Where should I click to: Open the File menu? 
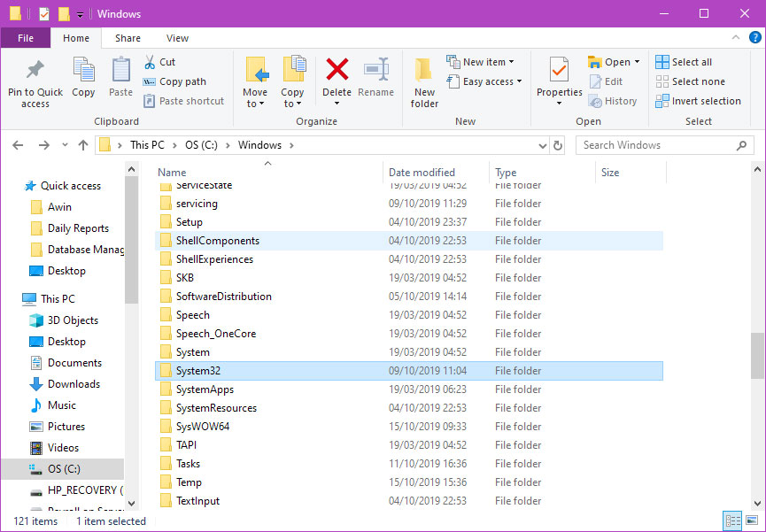click(26, 38)
